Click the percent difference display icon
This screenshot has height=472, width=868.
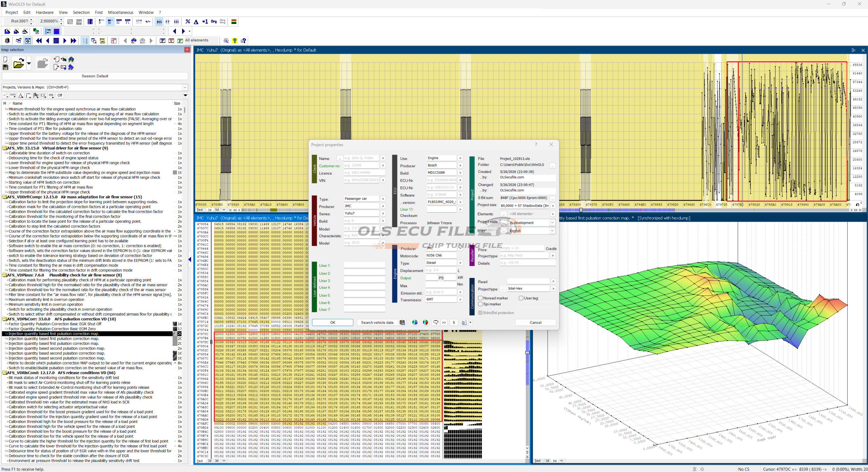[x=188, y=21]
